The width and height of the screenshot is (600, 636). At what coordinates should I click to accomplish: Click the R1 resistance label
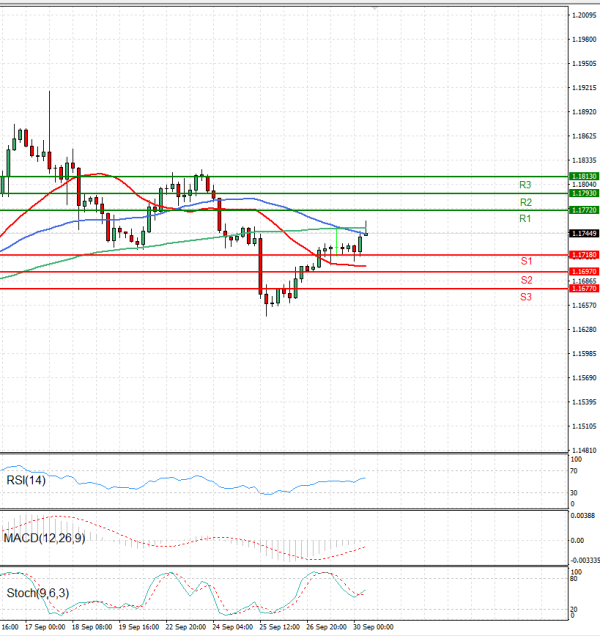tap(525, 218)
